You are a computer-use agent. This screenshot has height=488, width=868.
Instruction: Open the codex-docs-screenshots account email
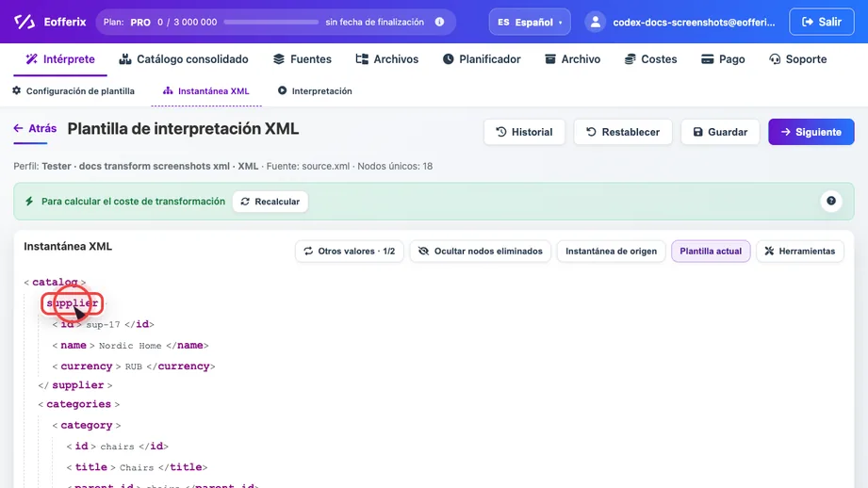[x=694, y=22]
